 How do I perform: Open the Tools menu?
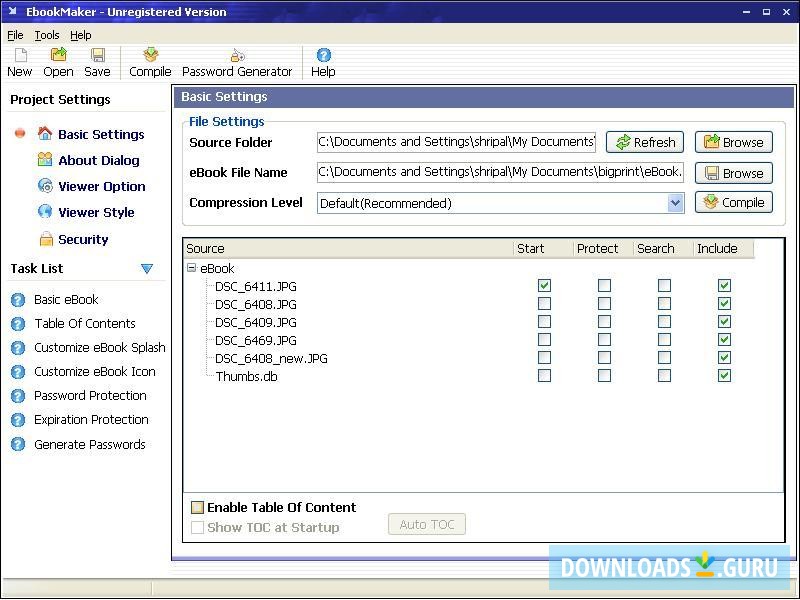pos(46,34)
